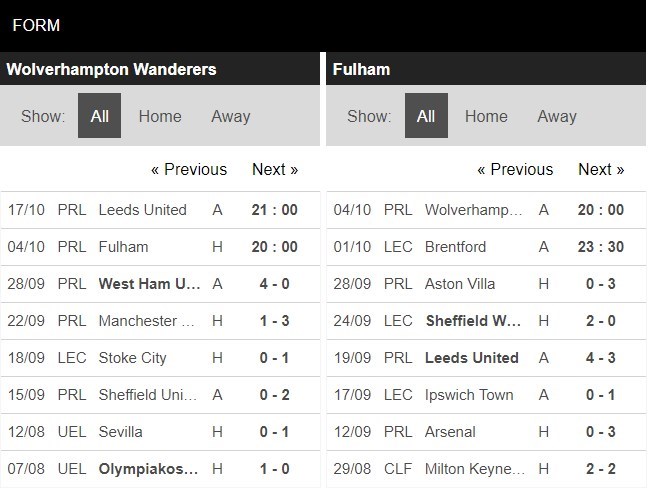Click Next link in Wolverhampton panel
The image size is (651, 497).
[x=275, y=169]
